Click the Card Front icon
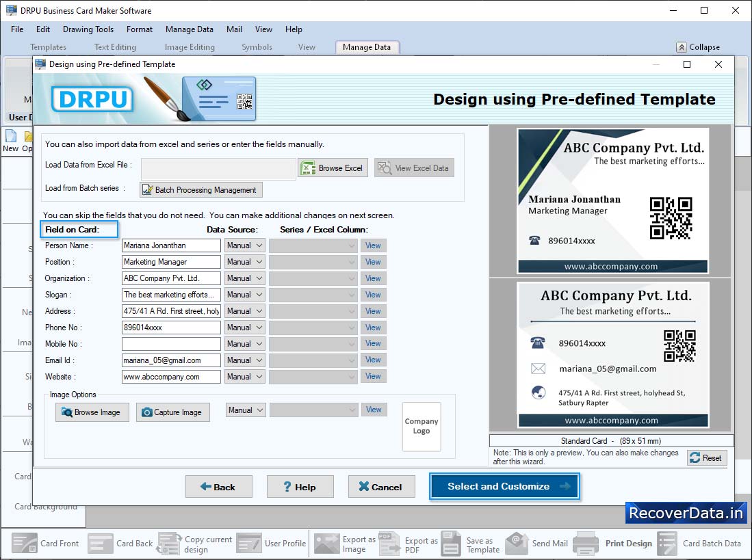Screen dimensions: 752x560 point(24,543)
